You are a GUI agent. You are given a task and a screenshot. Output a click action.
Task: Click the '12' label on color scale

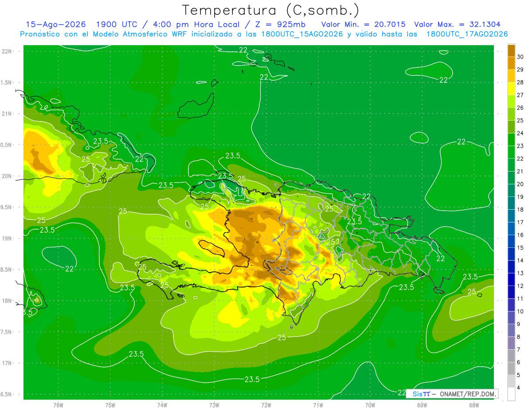click(x=520, y=286)
